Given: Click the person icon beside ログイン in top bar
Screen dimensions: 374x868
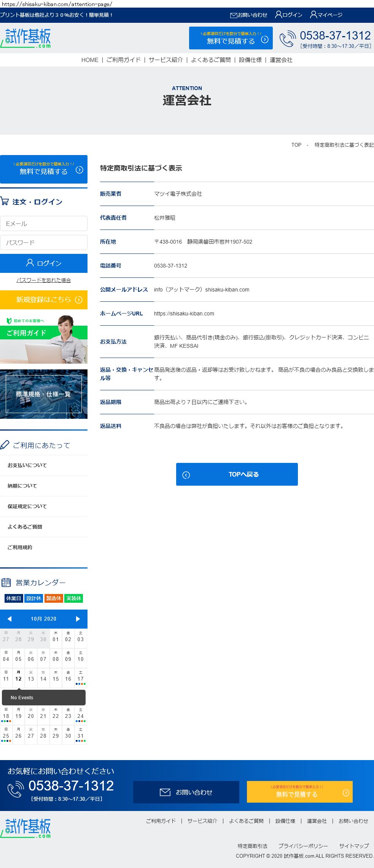Looking at the screenshot, I should 279,15.
